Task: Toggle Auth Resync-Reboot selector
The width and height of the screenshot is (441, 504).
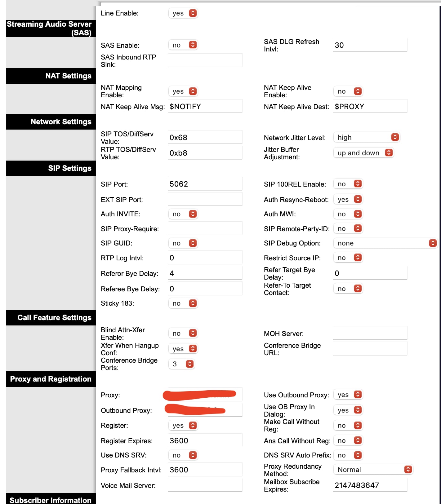Action: pos(348,199)
